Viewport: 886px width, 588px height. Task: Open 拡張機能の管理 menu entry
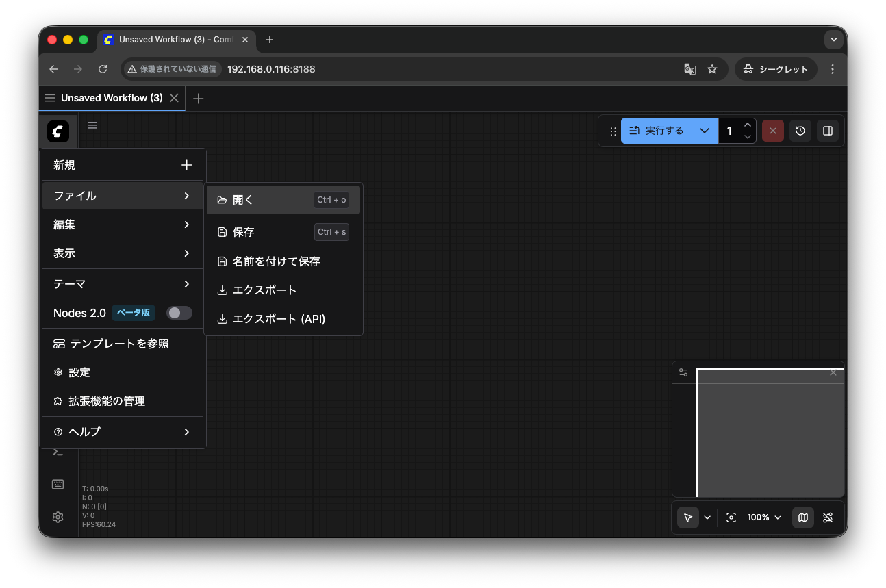[x=123, y=401]
